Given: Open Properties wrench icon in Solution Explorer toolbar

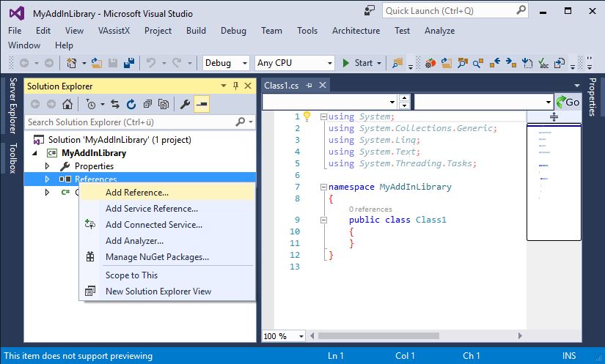Looking at the screenshot, I should point(185,104).
